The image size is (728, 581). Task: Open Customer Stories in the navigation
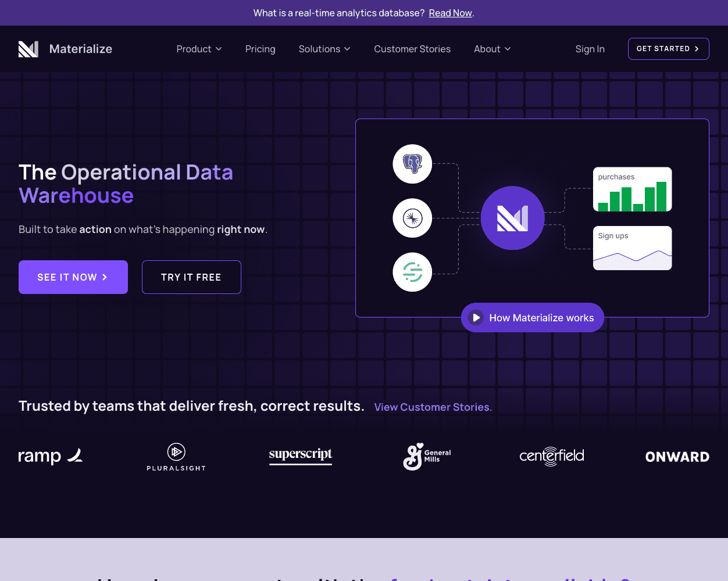pos(412,49)
